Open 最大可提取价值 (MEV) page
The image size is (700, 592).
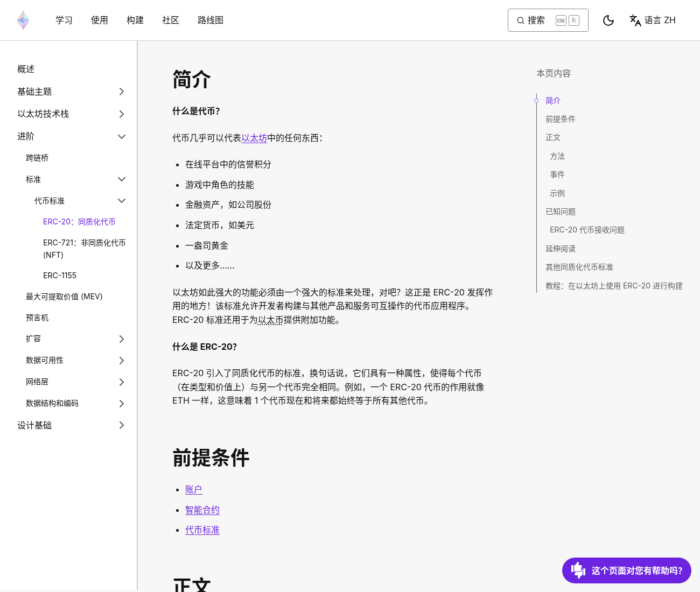pos(64,297)
